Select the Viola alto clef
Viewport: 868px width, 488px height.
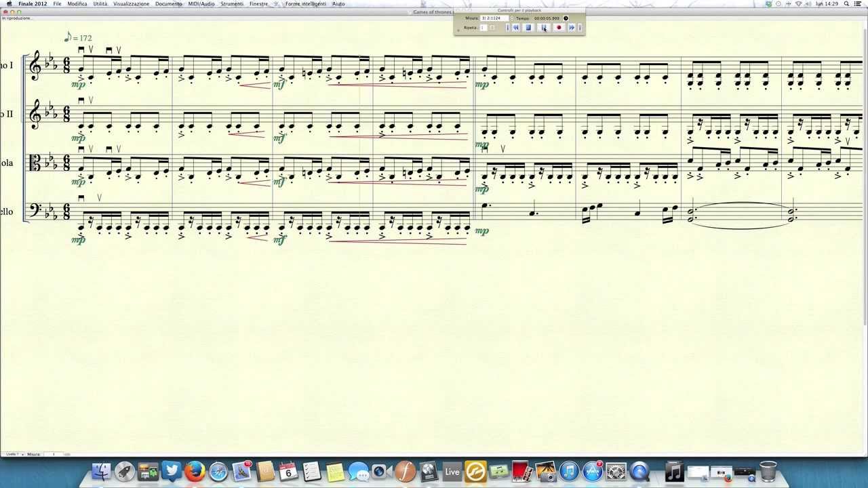coord(35,163)
